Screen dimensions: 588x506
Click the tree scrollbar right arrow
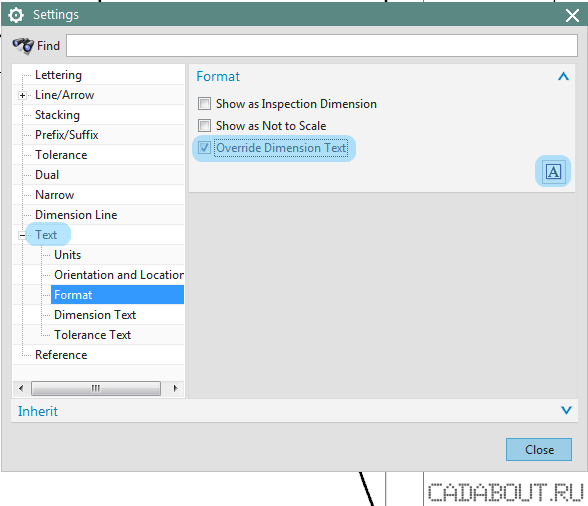pos(175,388)
